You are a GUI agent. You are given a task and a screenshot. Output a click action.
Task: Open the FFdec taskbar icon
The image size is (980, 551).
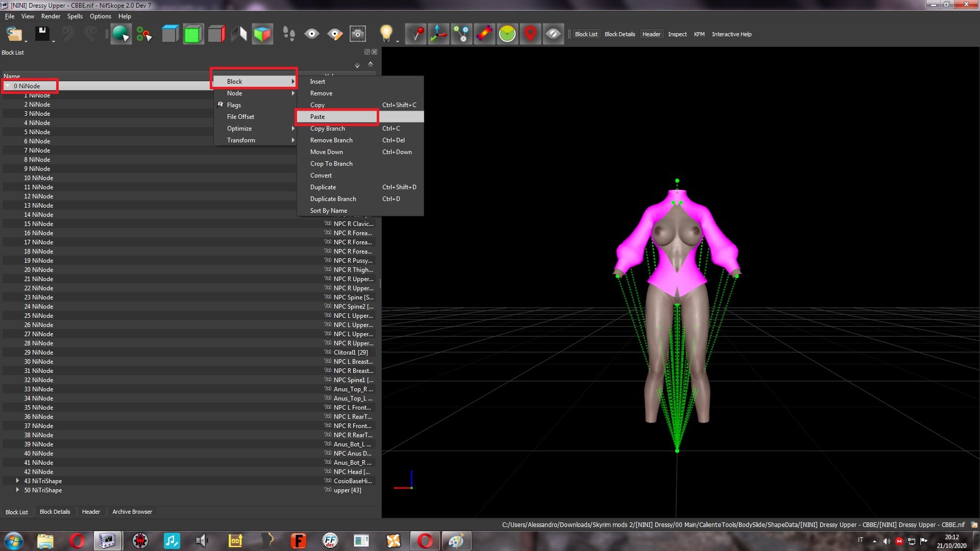click(330, 541)
